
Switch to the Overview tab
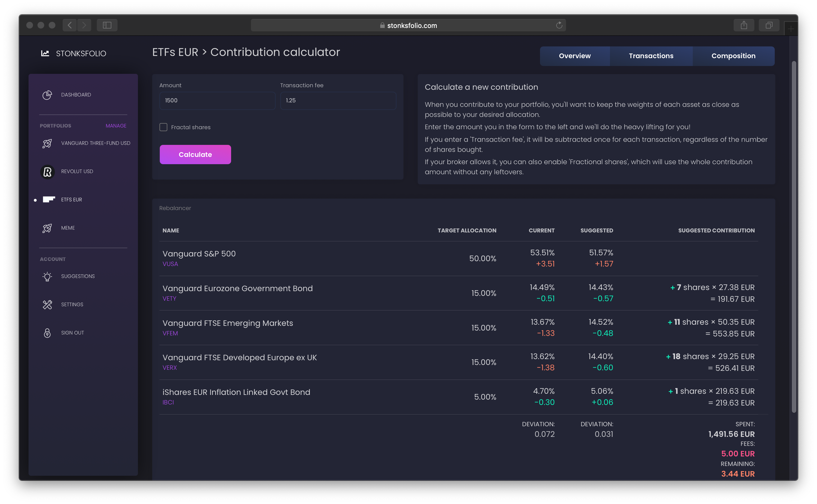click(575, 56)
